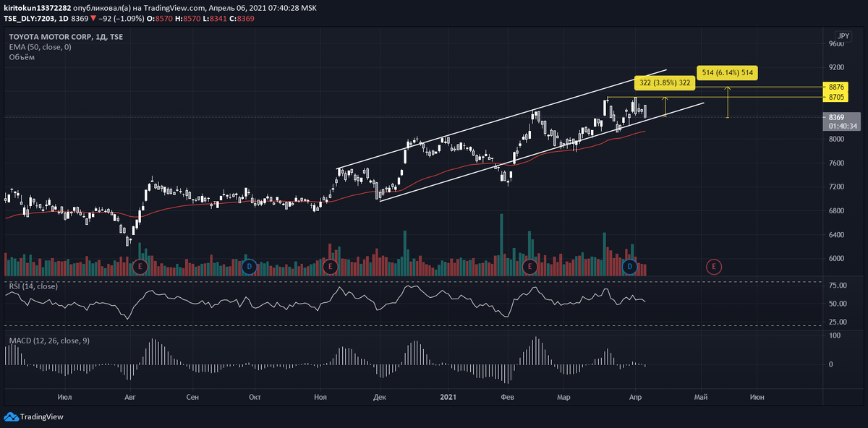
Task: Click the Май month label
Action: point(700,397)
